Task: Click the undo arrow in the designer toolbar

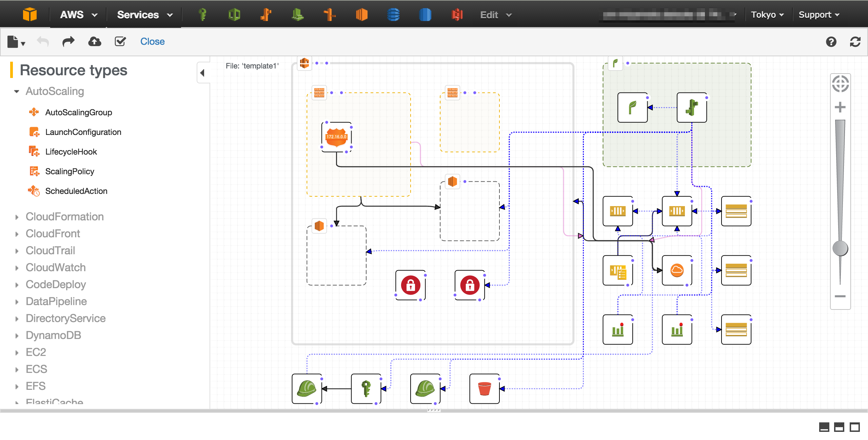Action: [x=43, y=42]
